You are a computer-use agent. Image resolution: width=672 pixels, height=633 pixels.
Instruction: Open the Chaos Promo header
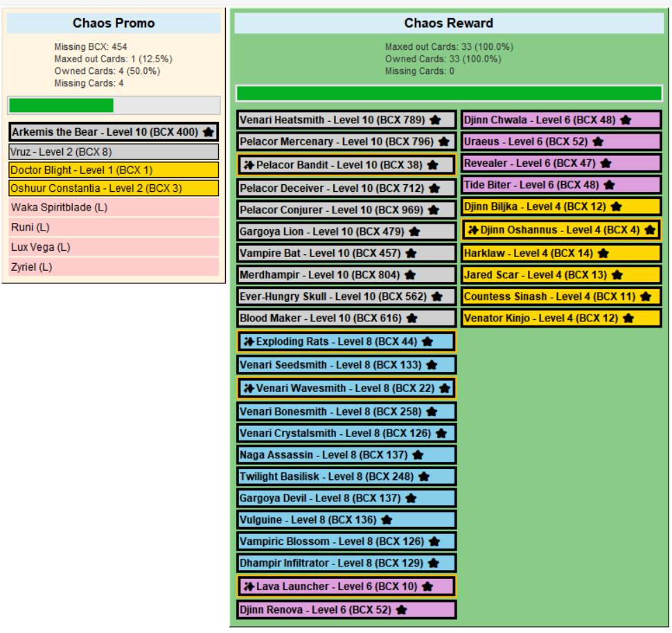tap(114, 23)
